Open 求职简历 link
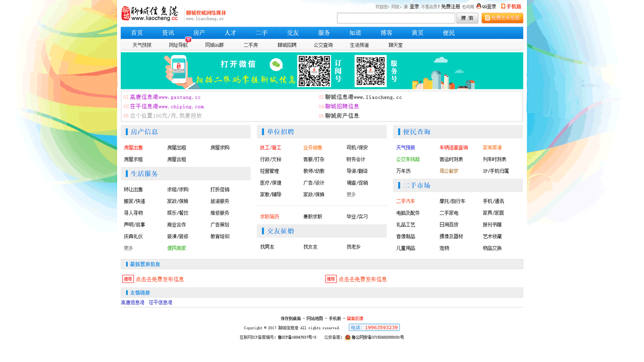Image resolution: width=644 pixels, height=362 pixels. (x=270, y=217)
